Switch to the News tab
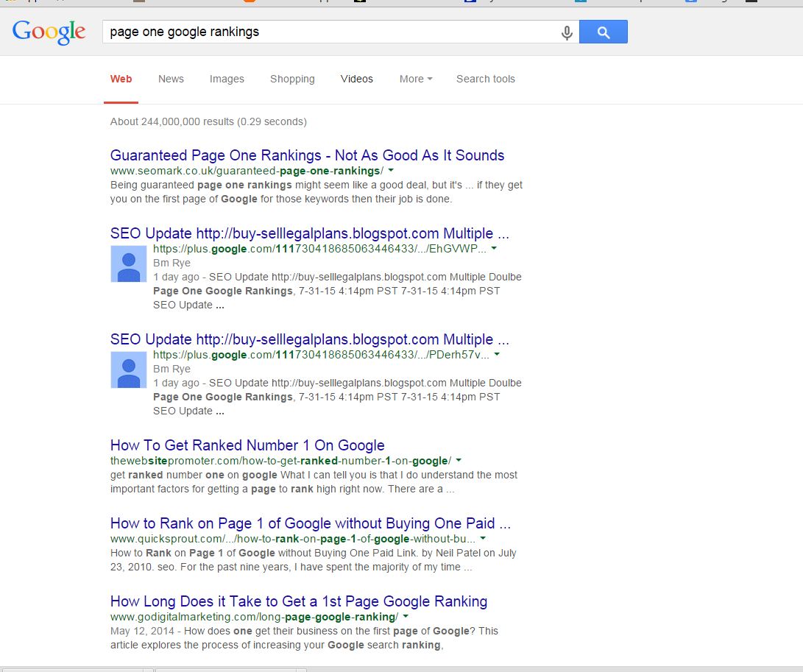Screen dimensions: 803x672 [x=171, y=79]
